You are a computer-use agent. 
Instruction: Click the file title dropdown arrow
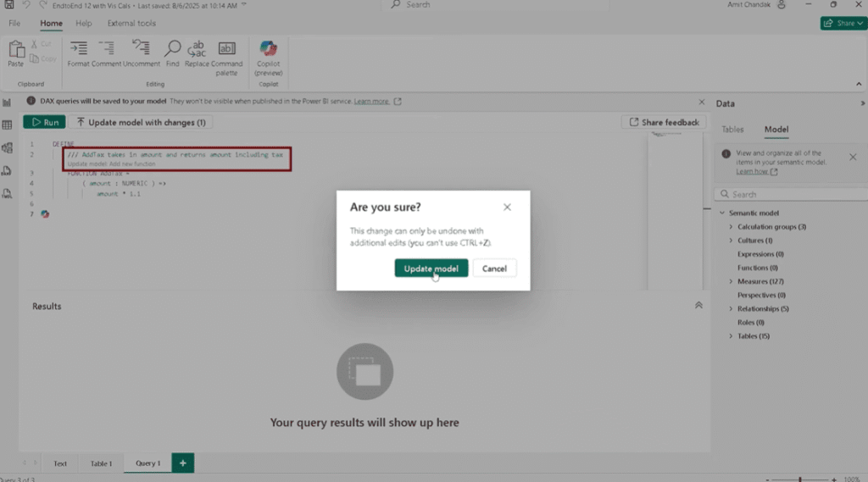click(244, 5)
